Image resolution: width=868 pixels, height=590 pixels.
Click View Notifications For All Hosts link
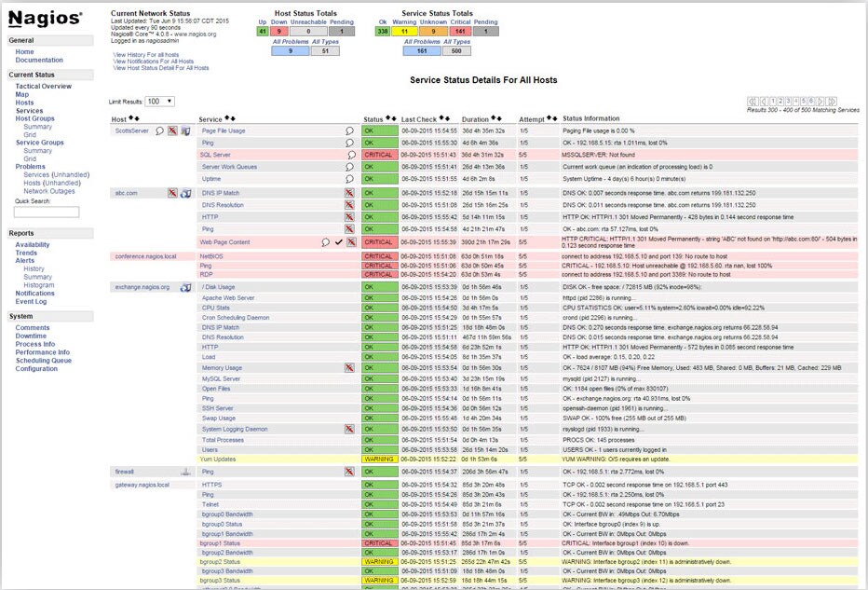(154, 62)
